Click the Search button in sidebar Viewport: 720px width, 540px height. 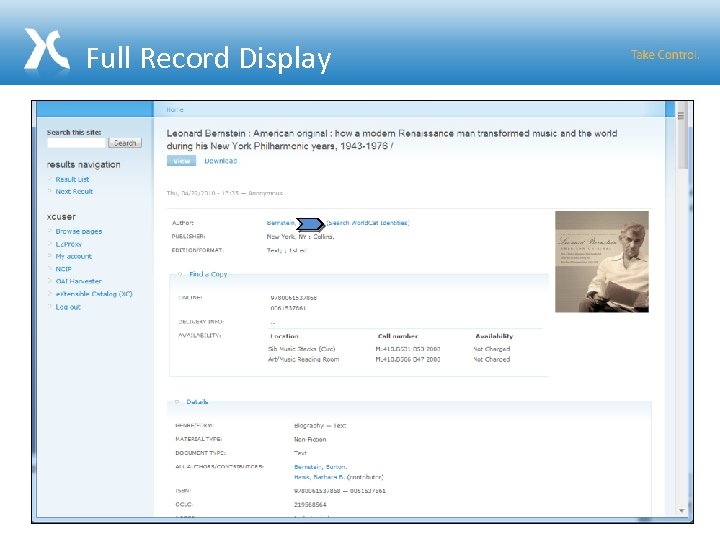pos(125,143)
